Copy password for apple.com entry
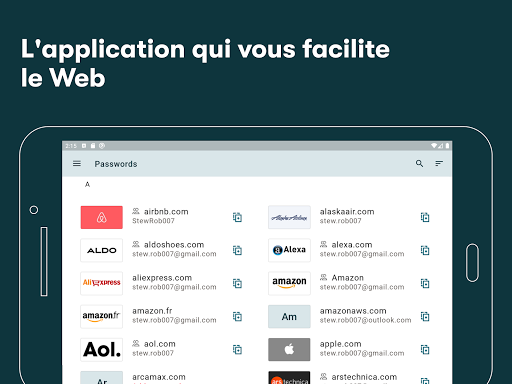 pyautogui.click(x=425, y=350)
